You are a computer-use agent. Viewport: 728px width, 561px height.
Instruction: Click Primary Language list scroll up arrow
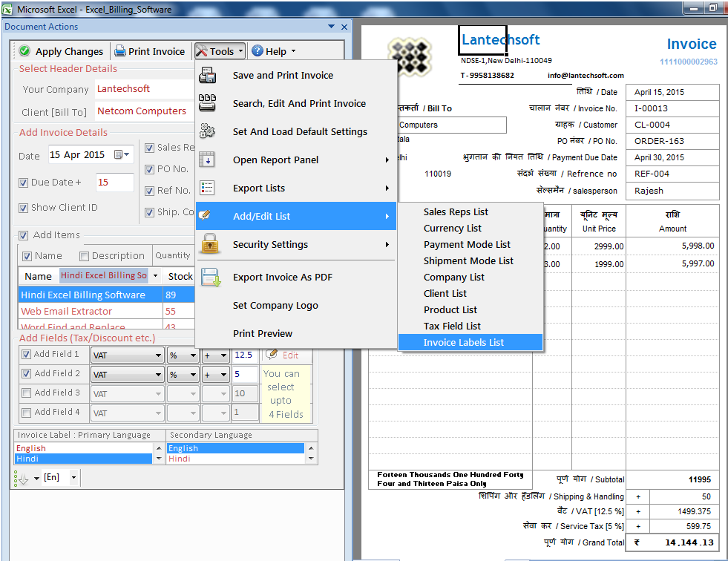[158, 448]
